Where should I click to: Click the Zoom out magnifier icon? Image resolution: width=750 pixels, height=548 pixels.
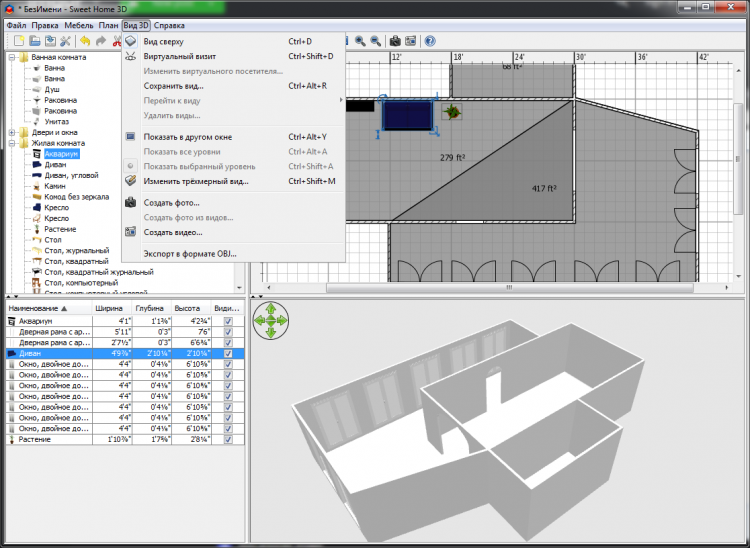coord(376,41)
